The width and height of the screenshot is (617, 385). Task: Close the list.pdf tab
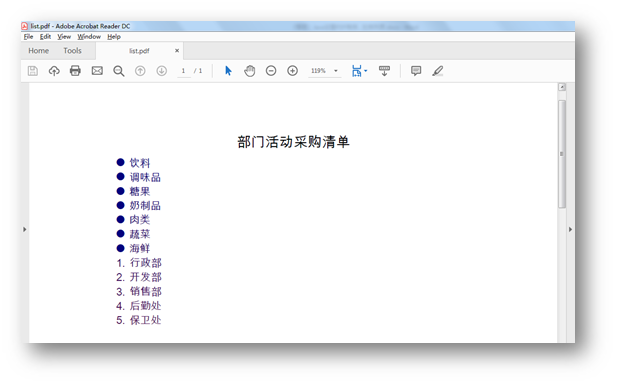(x=177, y=50)
